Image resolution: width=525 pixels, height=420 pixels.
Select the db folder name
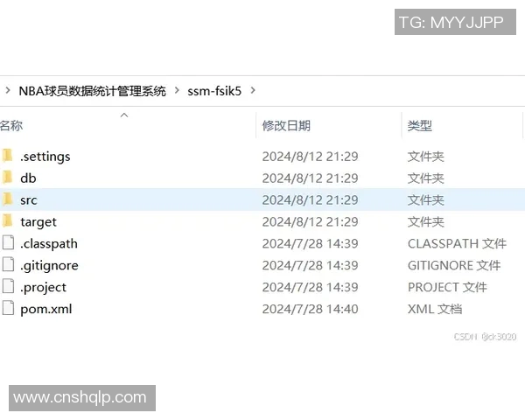28,178
